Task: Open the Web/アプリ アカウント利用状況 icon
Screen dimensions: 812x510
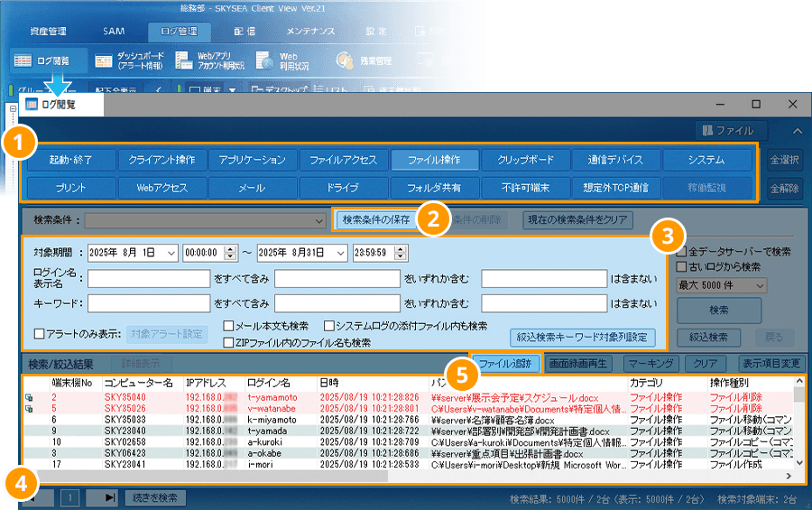Action: tap(183, 60)
